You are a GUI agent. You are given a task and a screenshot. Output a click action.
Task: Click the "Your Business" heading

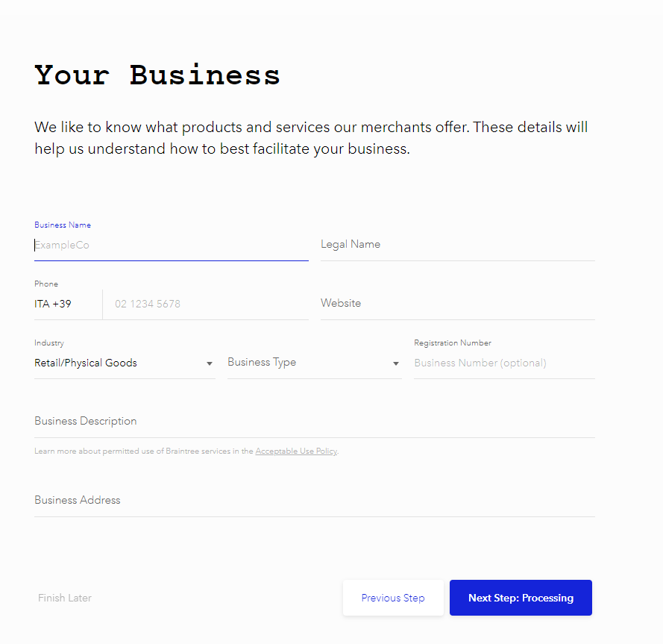[157, 75]
